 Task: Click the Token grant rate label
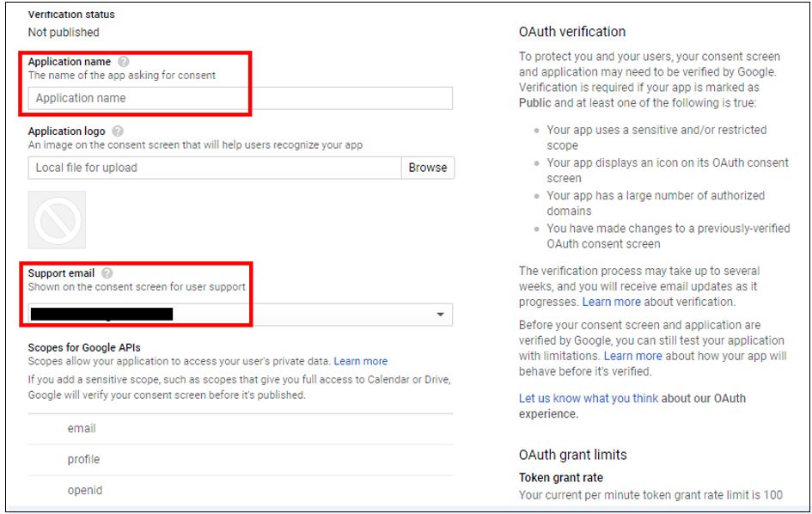(x=560, y=477)
